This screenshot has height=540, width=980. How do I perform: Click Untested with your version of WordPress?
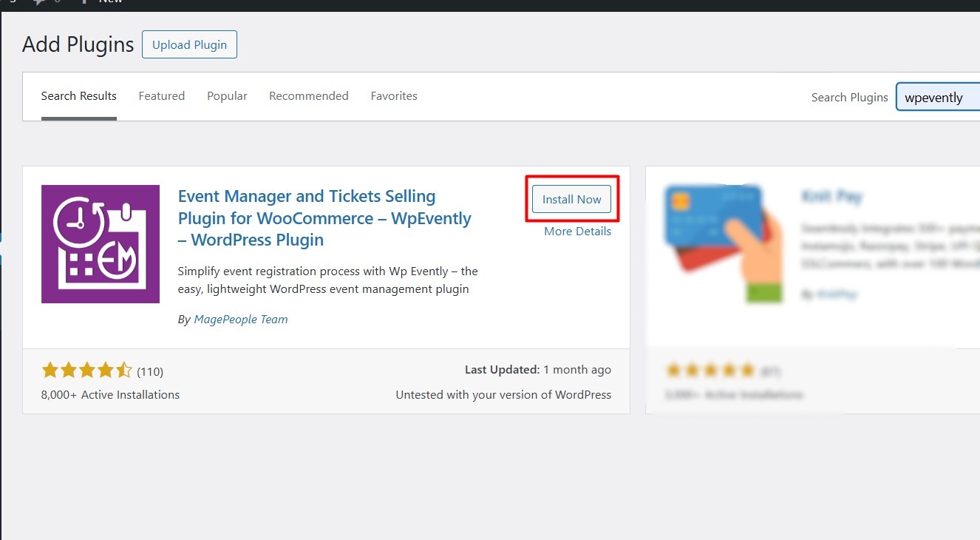coord(503,395)
